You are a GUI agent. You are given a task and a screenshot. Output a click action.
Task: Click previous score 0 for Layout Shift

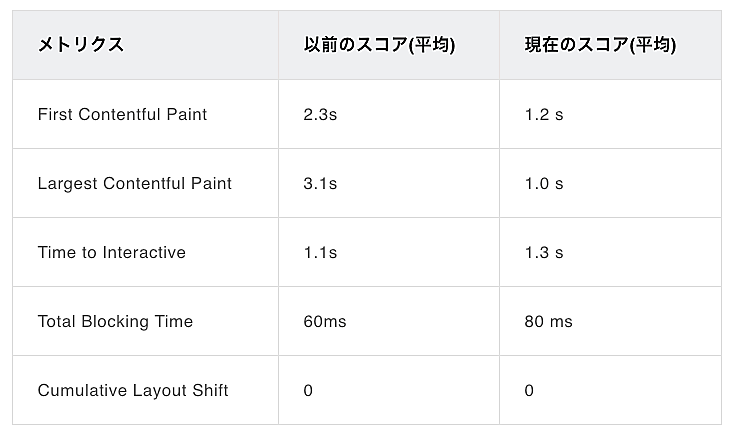[x=308, y=390]
